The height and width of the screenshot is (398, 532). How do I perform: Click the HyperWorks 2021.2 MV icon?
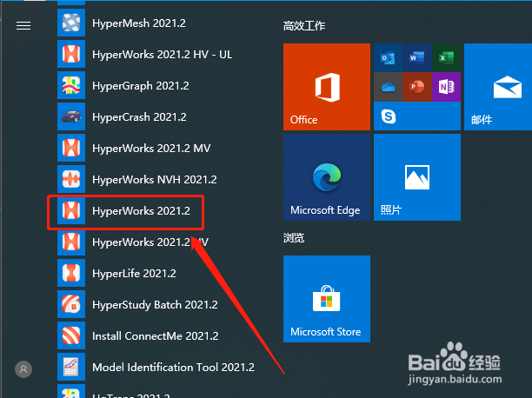(71, 148)
